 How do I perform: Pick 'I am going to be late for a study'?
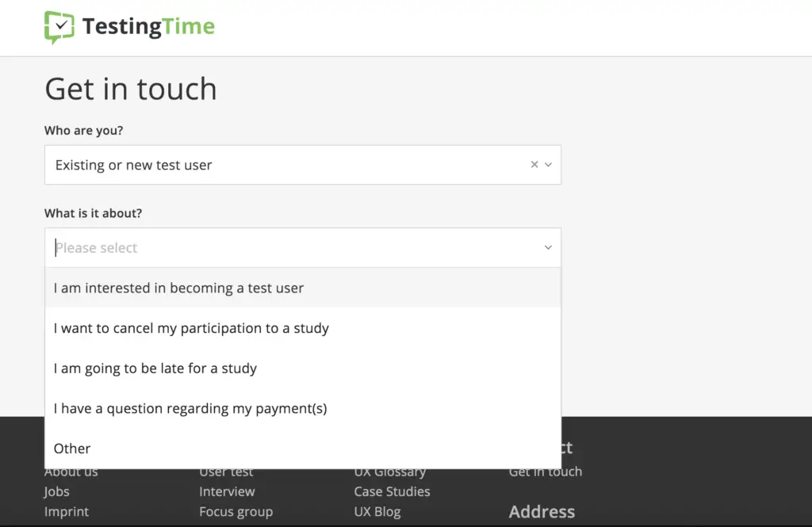[303, 368]
